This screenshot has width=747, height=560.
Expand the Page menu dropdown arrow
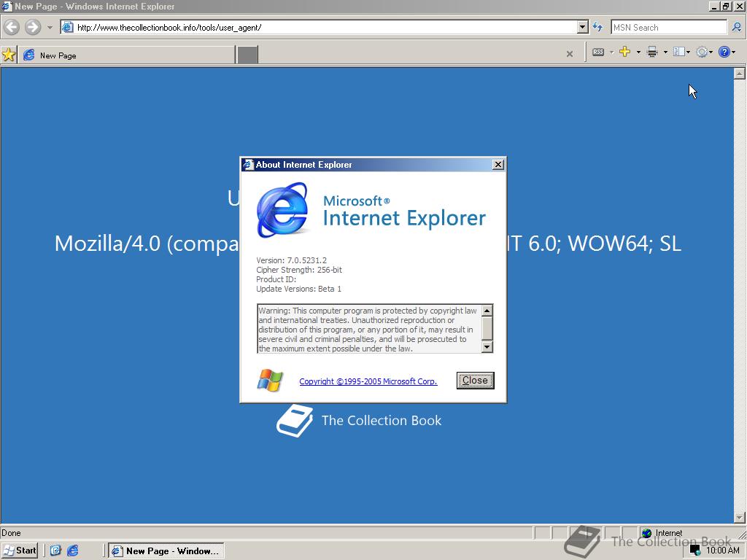[688, 52]
